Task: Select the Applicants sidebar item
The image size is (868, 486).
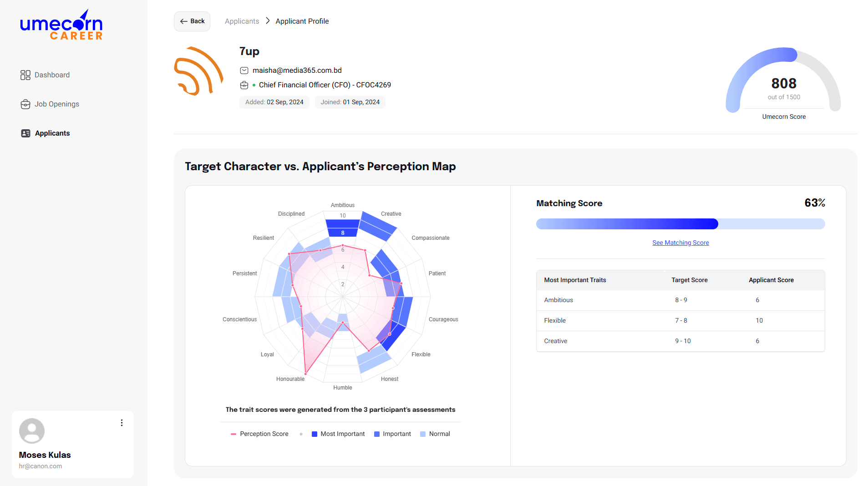Action: tap(52, 133)
